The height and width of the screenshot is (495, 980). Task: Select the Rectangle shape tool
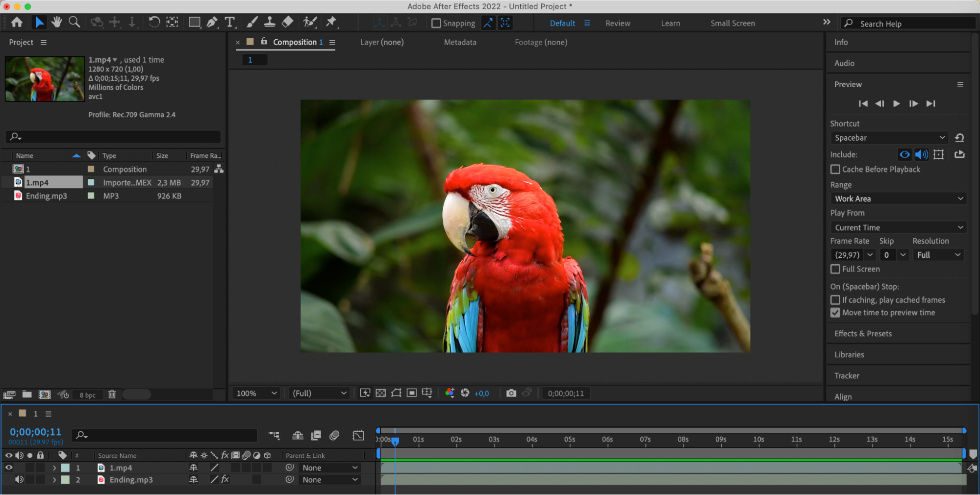click(194, 23)
